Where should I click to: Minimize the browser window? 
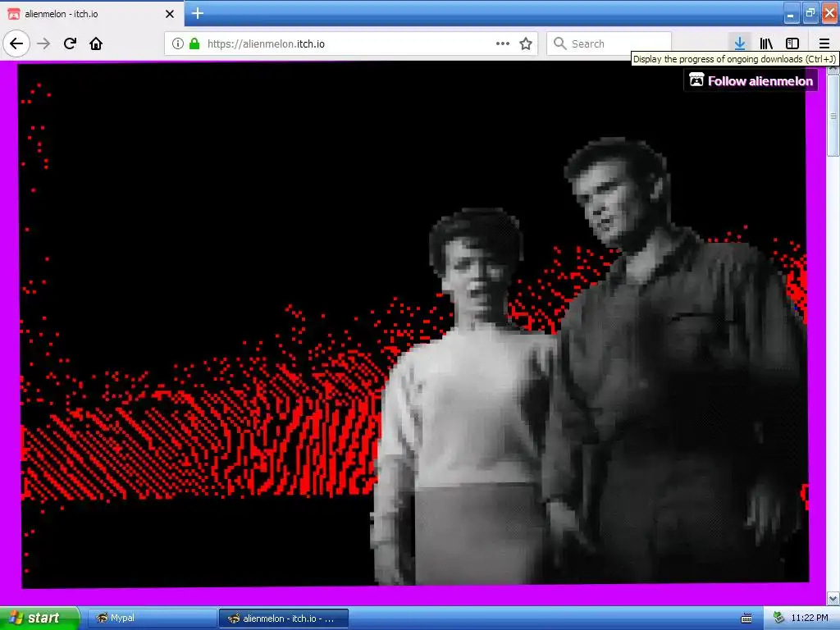pyautogui.click(x=792, y=13)
